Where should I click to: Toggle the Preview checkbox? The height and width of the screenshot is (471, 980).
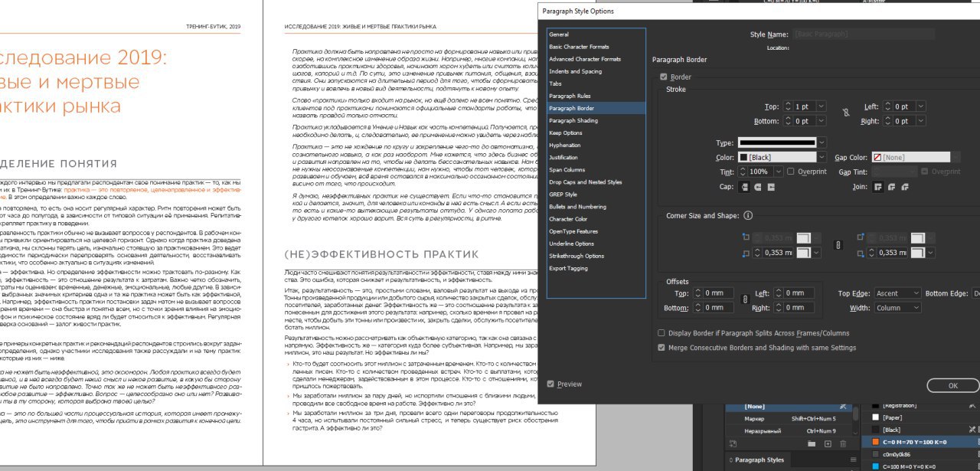pyautogui.click(x=551, y=384)
